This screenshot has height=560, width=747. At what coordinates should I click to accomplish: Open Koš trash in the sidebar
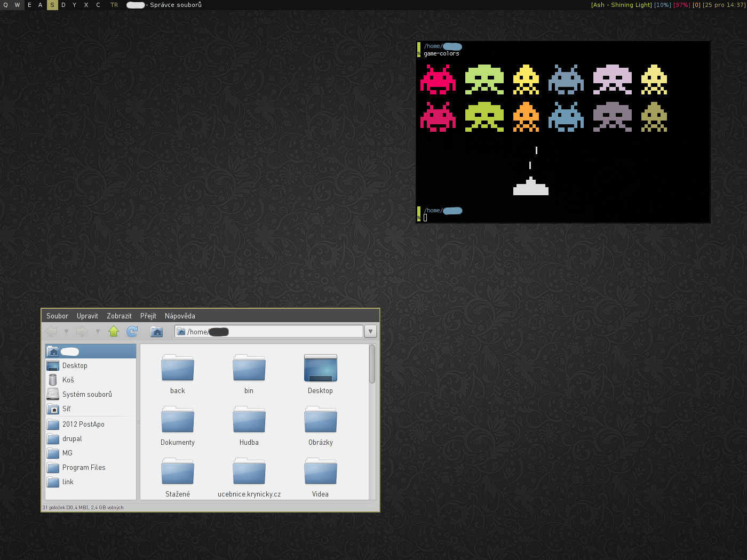pyautogui.click(x=91, y=380)
